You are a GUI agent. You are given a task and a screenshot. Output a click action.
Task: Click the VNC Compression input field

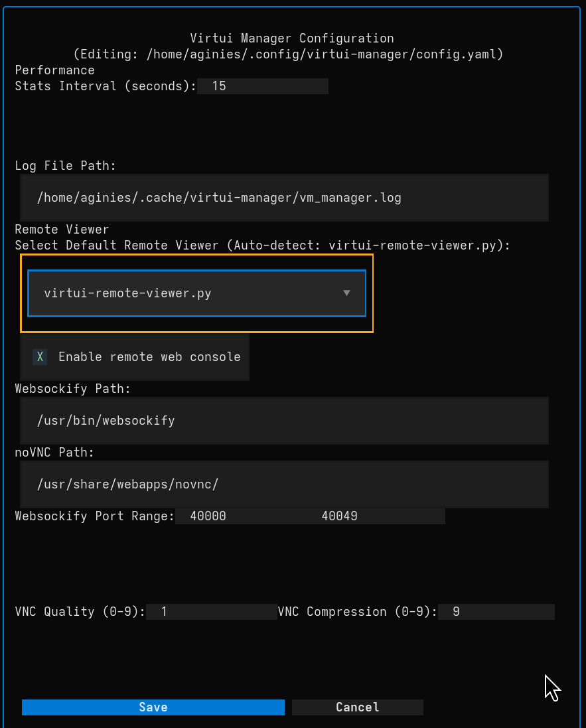click(496, 611)
